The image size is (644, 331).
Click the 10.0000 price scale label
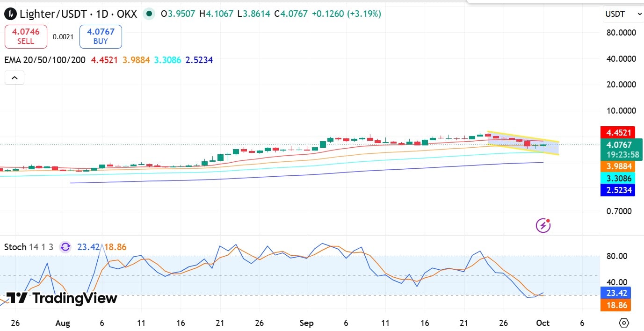[x=621, y=111]
